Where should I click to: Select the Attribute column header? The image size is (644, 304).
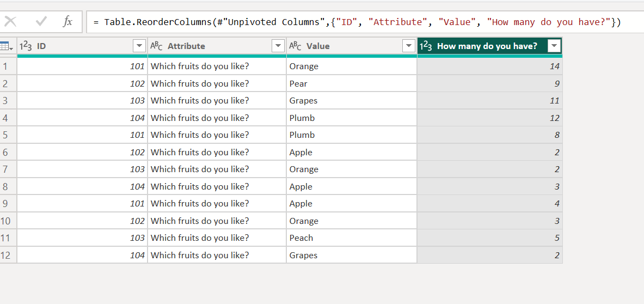point(217,46)
